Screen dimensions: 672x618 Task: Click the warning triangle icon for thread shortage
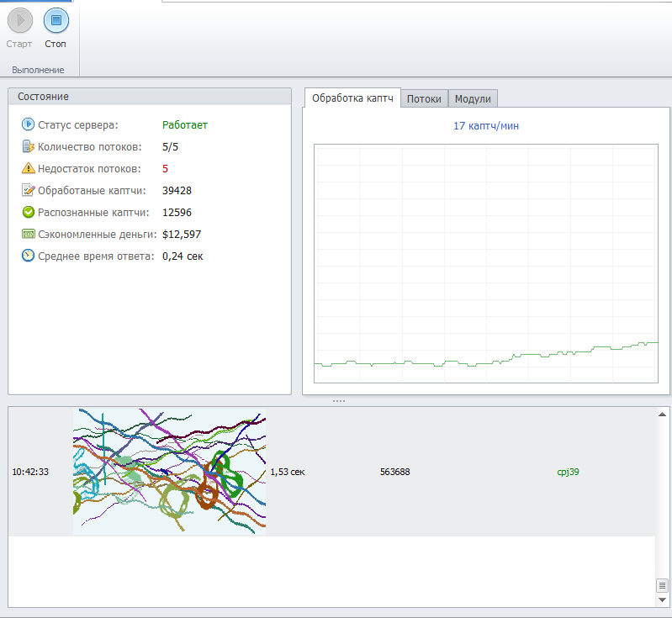28,168
